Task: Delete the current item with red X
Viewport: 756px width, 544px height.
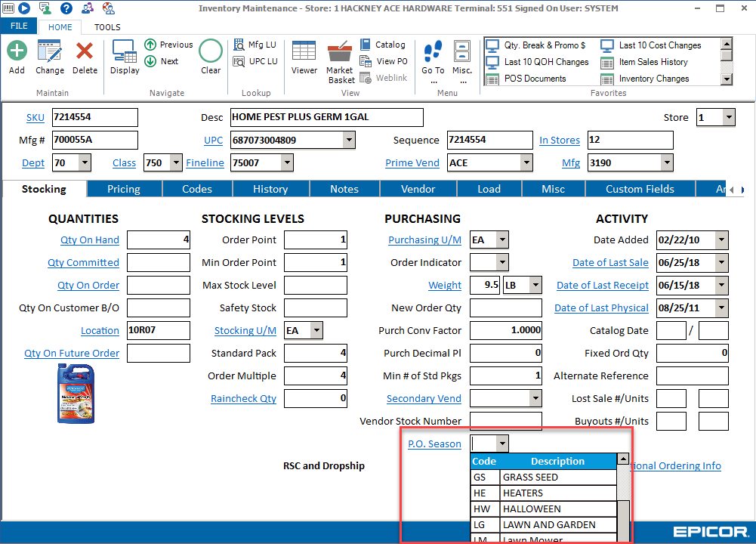Action: (x=85, y=51)
